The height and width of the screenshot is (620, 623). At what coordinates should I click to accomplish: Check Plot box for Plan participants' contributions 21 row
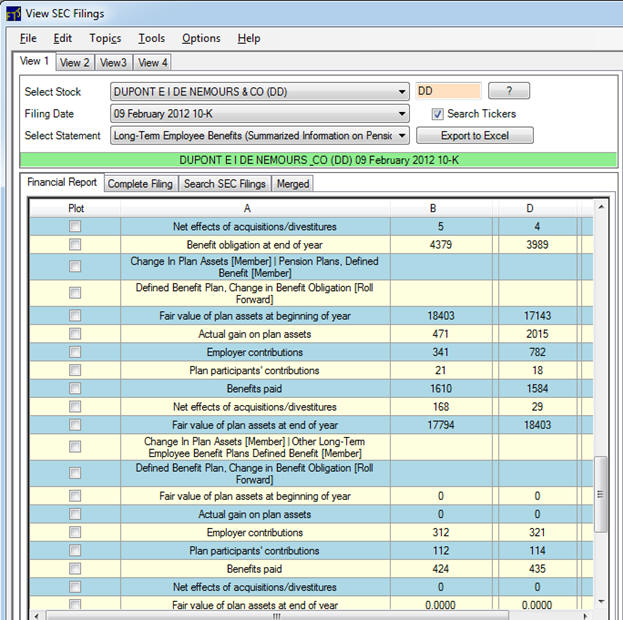pyautogui.click(x=75, y=370)
